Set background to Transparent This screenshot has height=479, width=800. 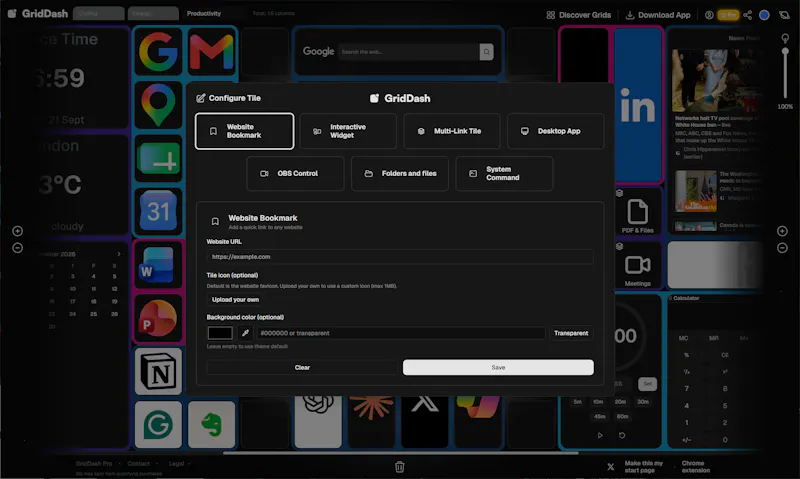click(571, 333)
